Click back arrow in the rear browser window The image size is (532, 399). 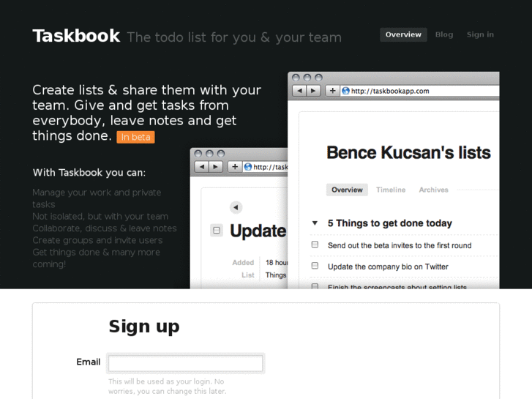point(202,167)
